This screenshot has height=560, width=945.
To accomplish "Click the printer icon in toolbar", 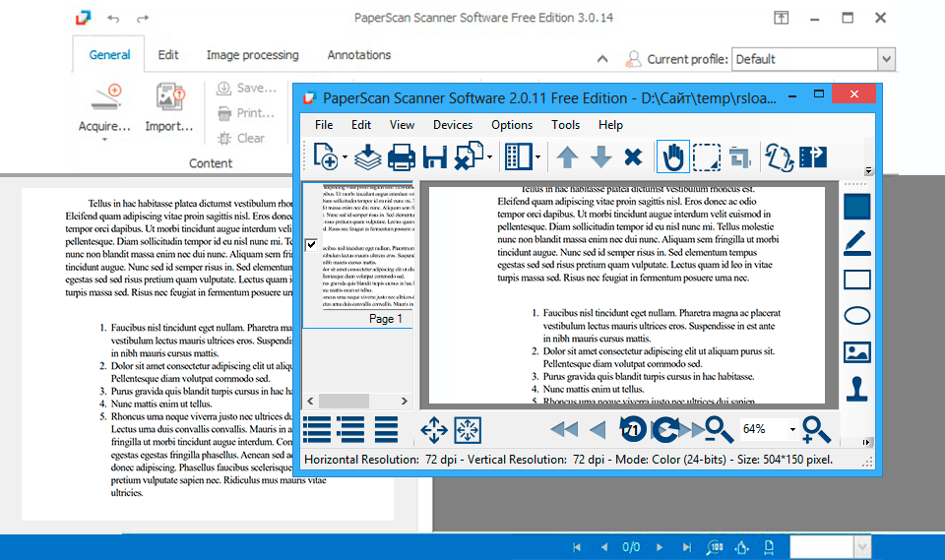I will (401, 157).
